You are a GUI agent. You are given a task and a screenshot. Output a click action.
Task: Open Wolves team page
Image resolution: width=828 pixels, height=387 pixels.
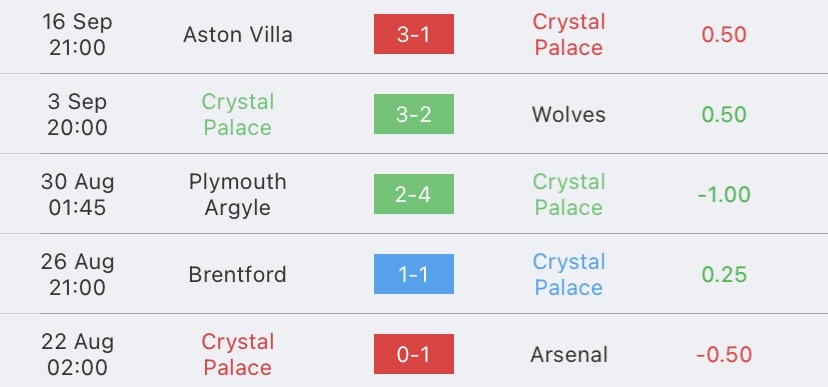(569, 115)
